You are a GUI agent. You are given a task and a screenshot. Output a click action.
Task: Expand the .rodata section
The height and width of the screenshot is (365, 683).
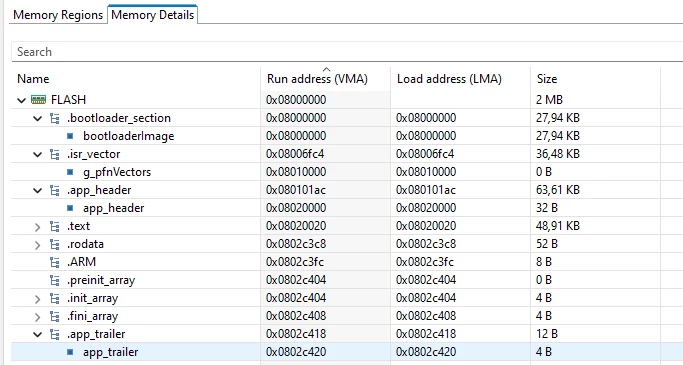tap(37, 245)
